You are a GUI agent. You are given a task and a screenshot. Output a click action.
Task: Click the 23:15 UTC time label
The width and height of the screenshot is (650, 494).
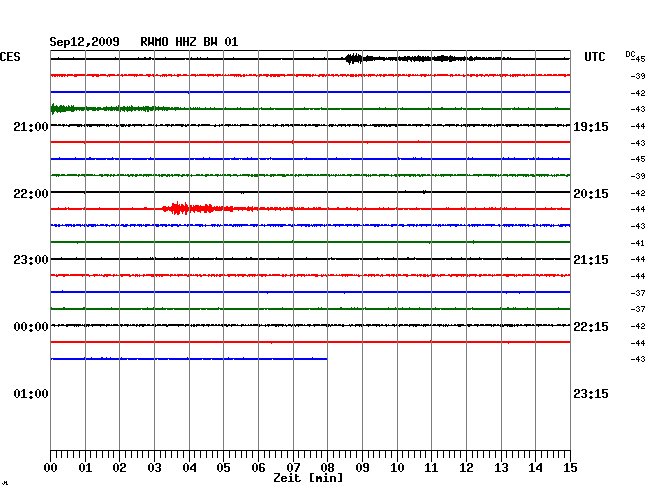(591, 393)
